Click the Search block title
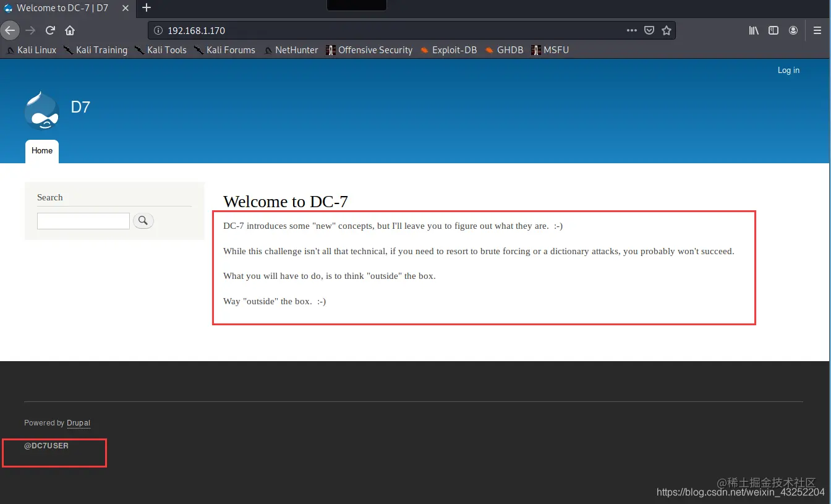 click(50, 197)
